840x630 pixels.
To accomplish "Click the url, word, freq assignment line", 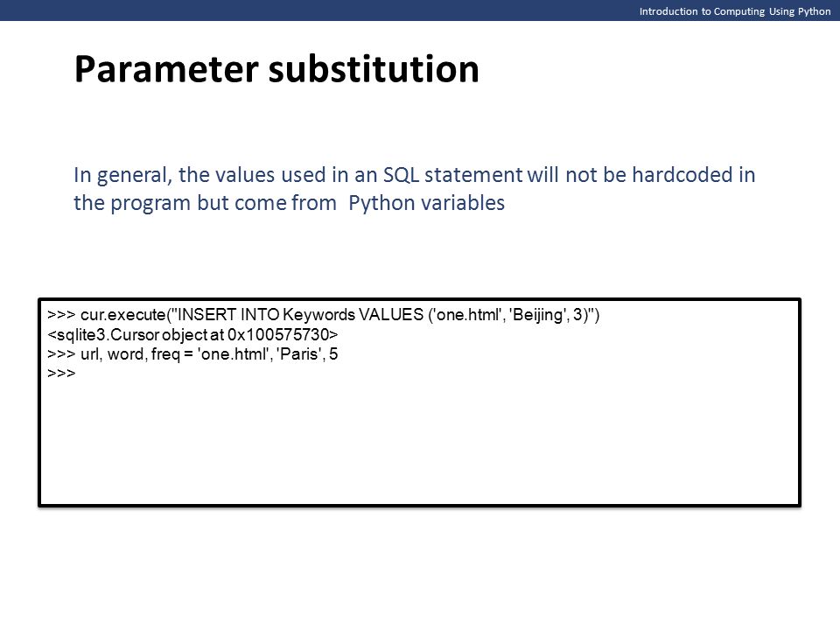I will pyautogui.click(x=192, y=354).
